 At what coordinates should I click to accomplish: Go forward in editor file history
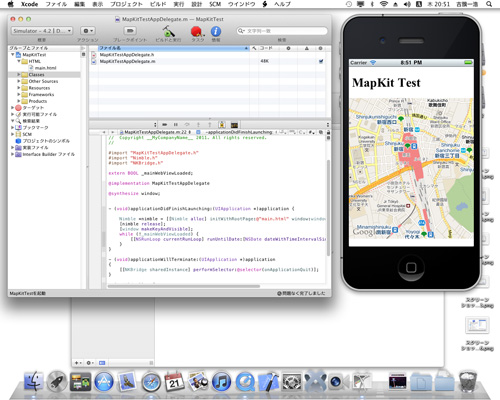(113, 132)
